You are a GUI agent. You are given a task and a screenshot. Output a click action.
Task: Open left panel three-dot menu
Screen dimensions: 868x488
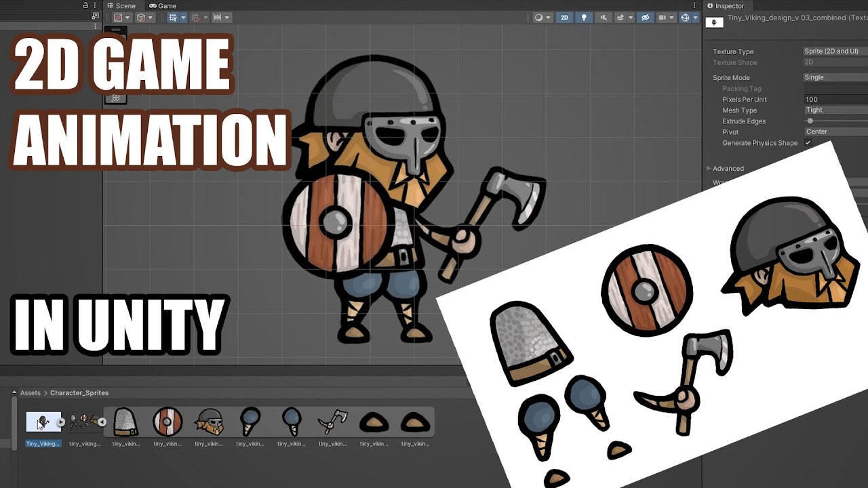[95, 5]
